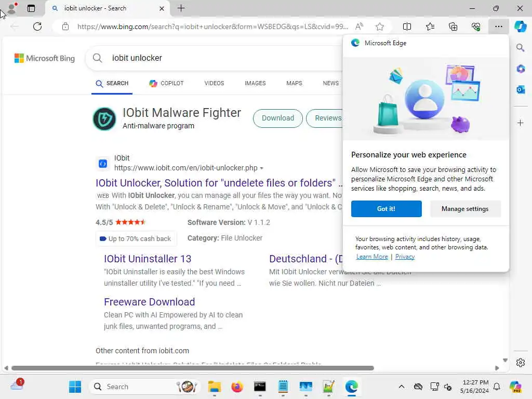Click the Microsoft Bing logo
This screenshot has width=532, height=399.
(45, 58)
